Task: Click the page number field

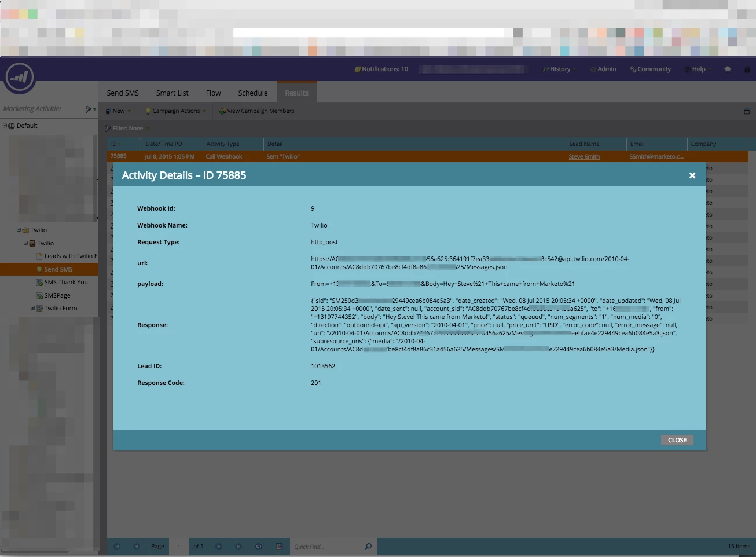Action: [179, 547]
